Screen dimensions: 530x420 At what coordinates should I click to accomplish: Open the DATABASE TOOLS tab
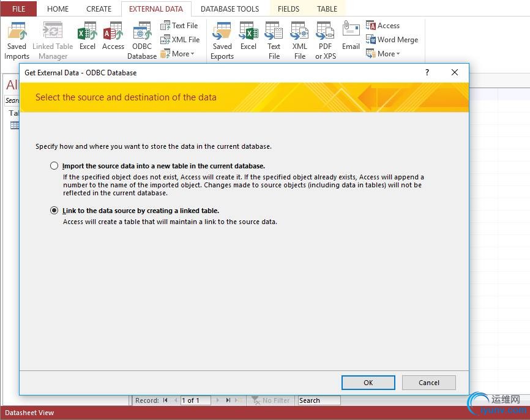230,9
